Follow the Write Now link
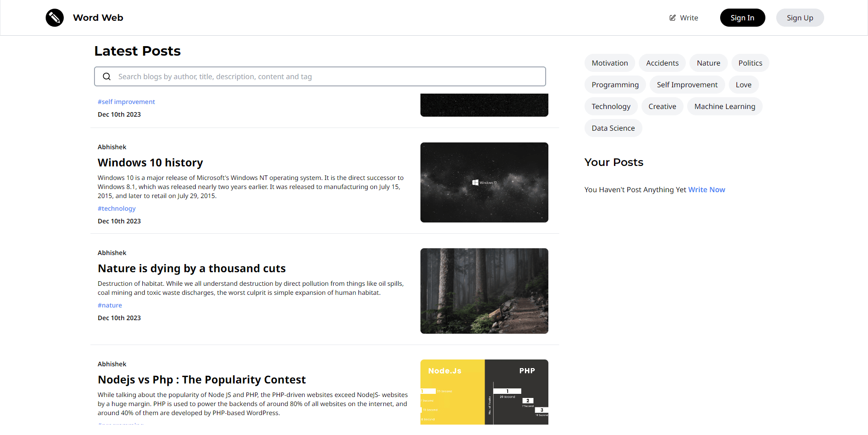The width and height of the screenshot is (868, 435). click(x=707, y=189)
